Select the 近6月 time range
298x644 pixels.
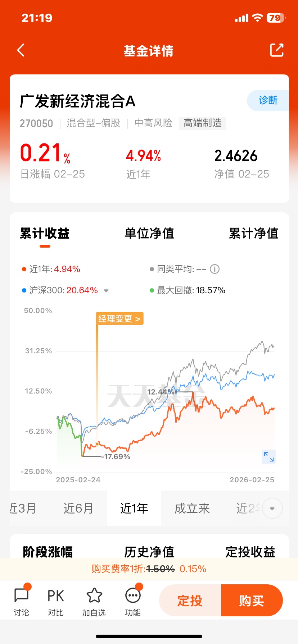click(78, 509)
